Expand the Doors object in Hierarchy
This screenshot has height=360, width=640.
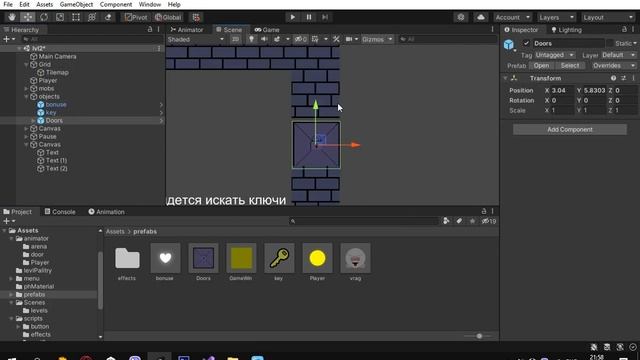coord(33,120)
